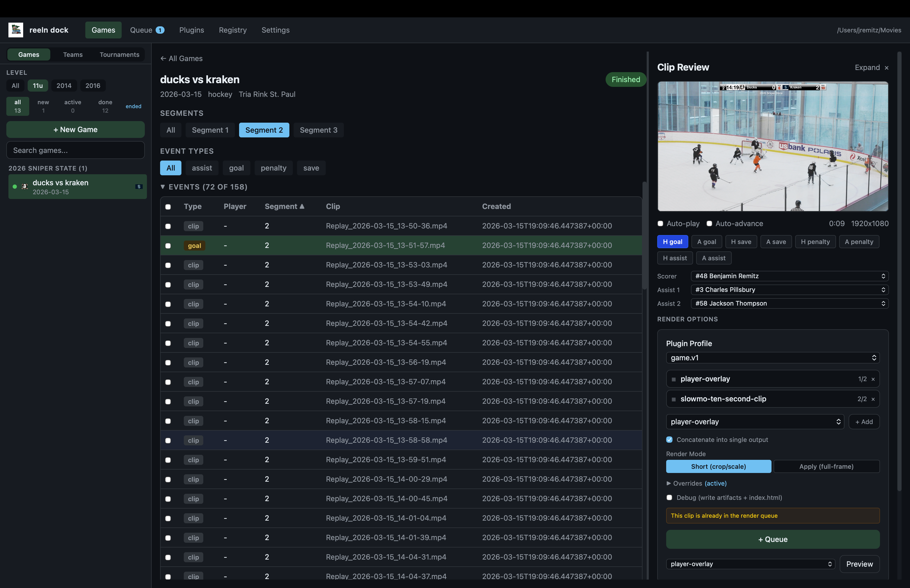Open the Scorer dropdown showing #48 Benjamin Remitz
Screen dimensions: 910x588
(x=789, y=276)
